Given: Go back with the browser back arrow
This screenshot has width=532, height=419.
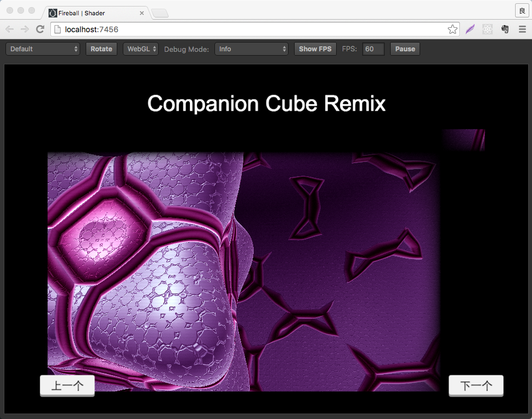Looking at the screenshot, I should (x=9, y=29).
